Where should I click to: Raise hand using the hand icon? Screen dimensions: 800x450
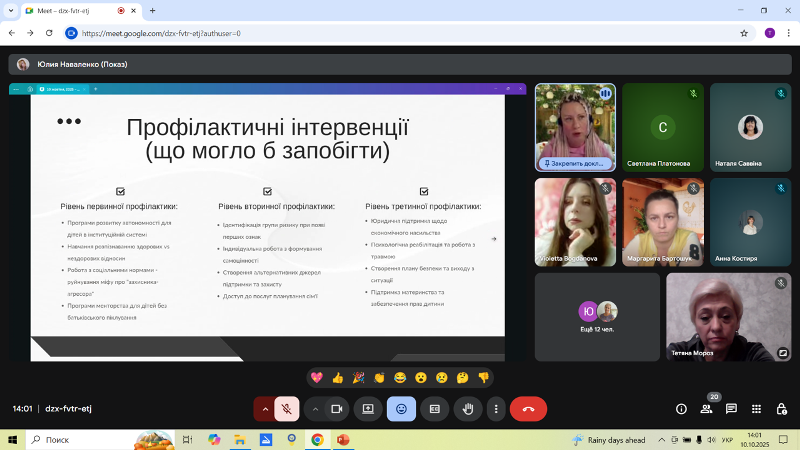[467, 409]
